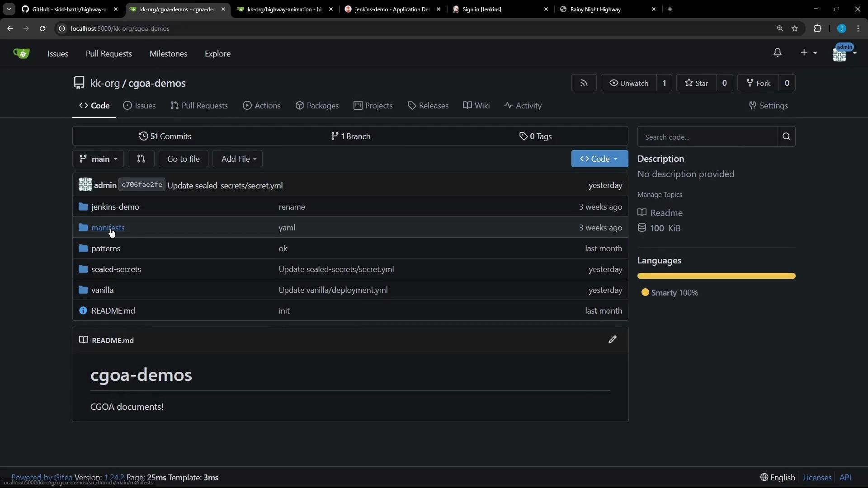View the 0 Tags list

(535, 136)
